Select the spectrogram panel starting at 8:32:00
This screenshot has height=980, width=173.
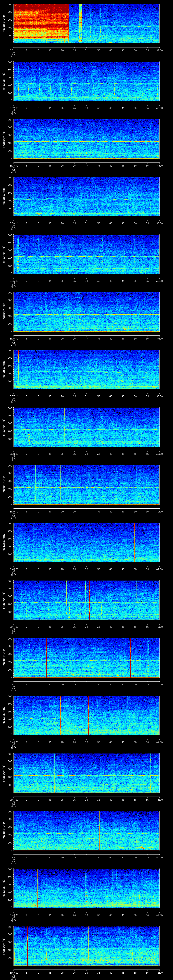[86, 81]
